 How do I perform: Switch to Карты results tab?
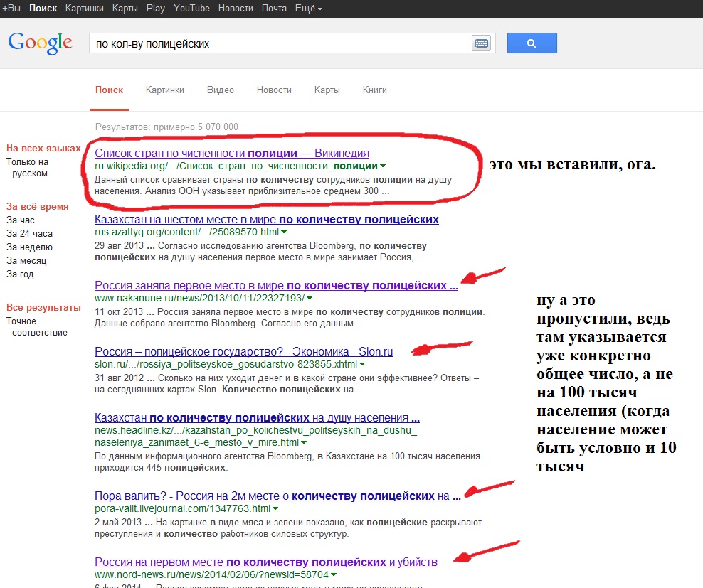[x=327, y=90]
